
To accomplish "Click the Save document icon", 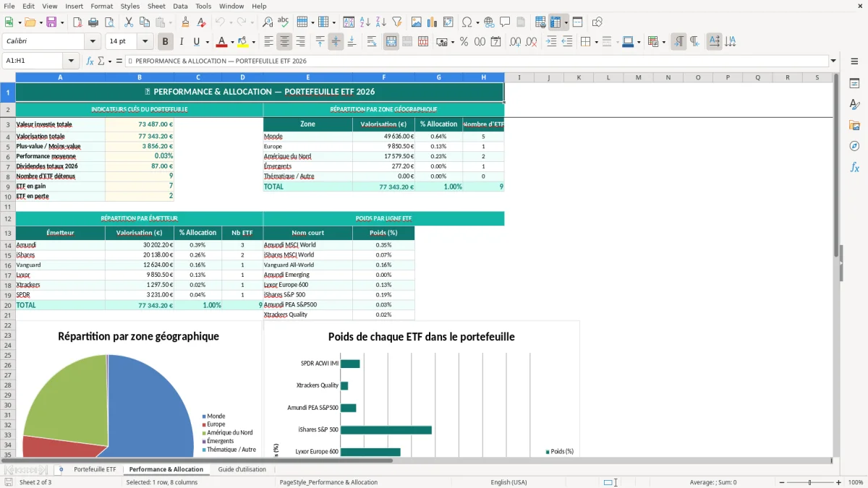I will click(51, 22).
